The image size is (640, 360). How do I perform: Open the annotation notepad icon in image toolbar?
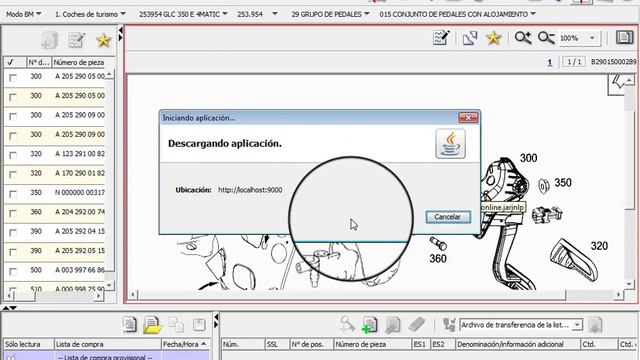pyautogui.click(x=441, y=38)
